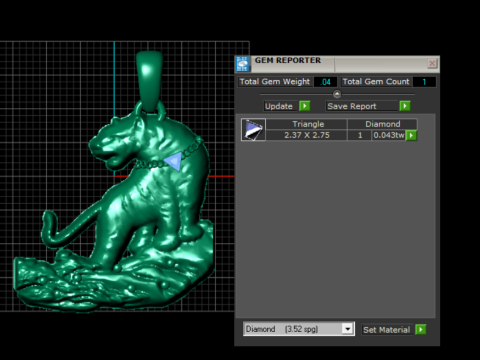Screen dimensions: 480x360
Task: Click the Diamond material cell in gem row
Action: (x=382, y=124)
